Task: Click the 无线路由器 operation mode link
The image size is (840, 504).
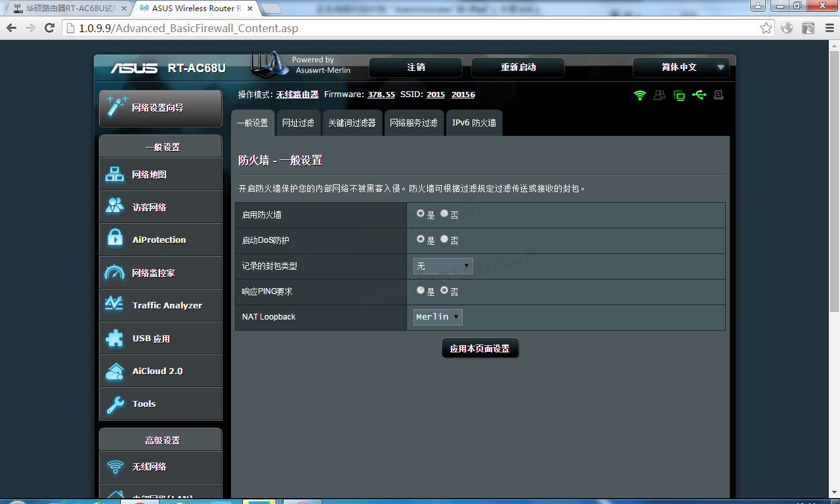Action: (x=297, y=94)
